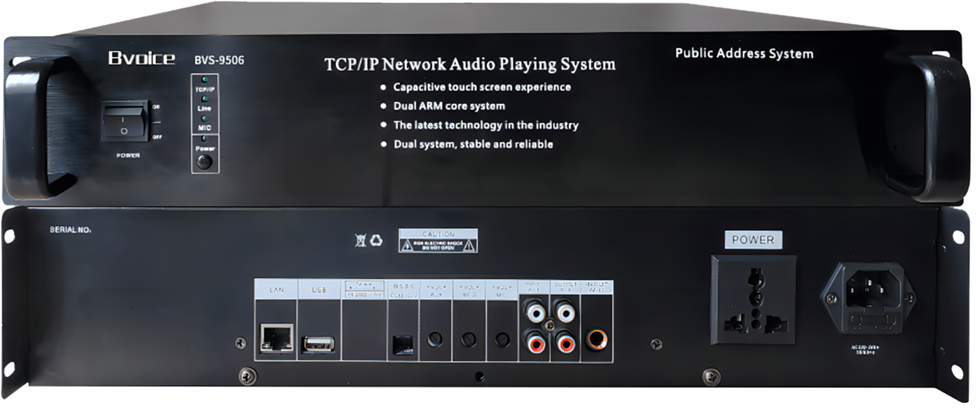Click the OFF label beside the rocker switch

tap(157, 137)
